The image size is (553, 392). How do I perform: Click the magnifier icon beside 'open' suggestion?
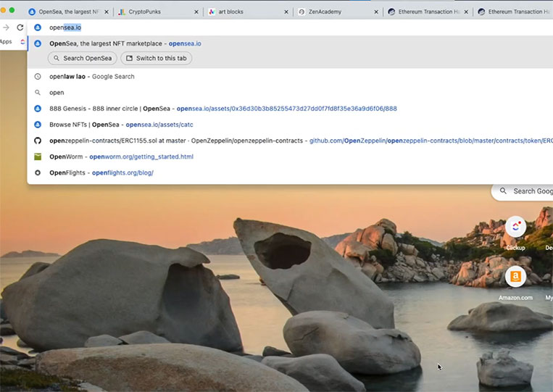click(38, 92)
